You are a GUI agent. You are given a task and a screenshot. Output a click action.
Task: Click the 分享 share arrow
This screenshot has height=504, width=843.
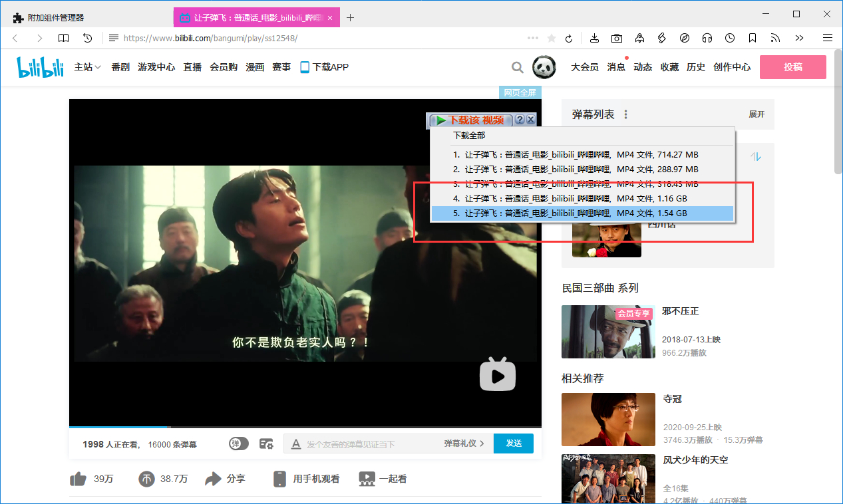(213, 479)
